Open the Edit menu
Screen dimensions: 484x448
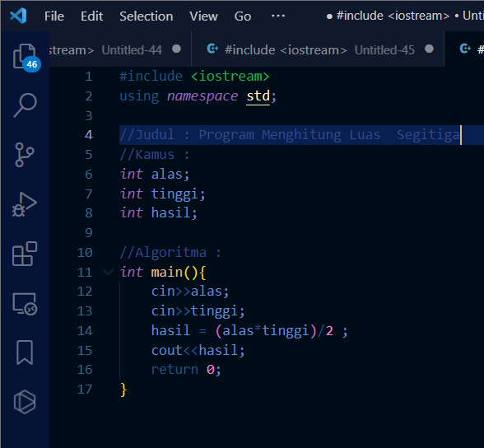click(91, 16)
